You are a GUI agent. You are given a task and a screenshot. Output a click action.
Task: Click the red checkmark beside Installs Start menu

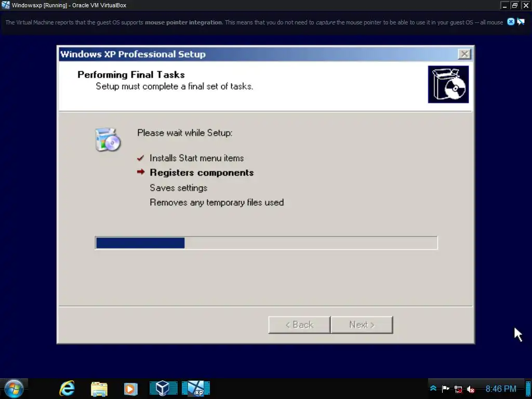tap(140, 158)
